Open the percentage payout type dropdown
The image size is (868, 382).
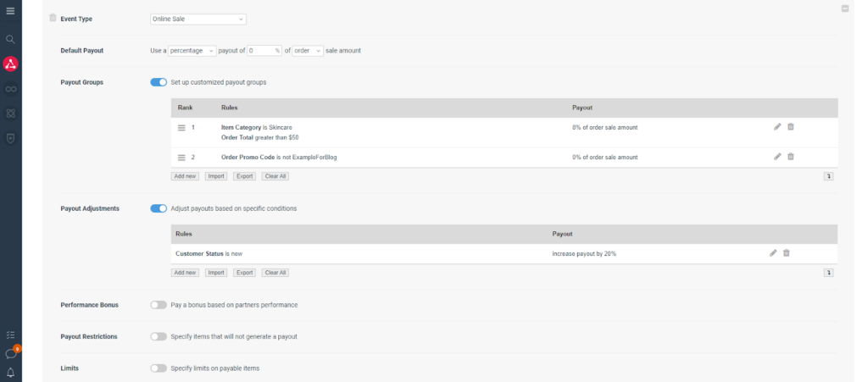click(x=192, y=51)
